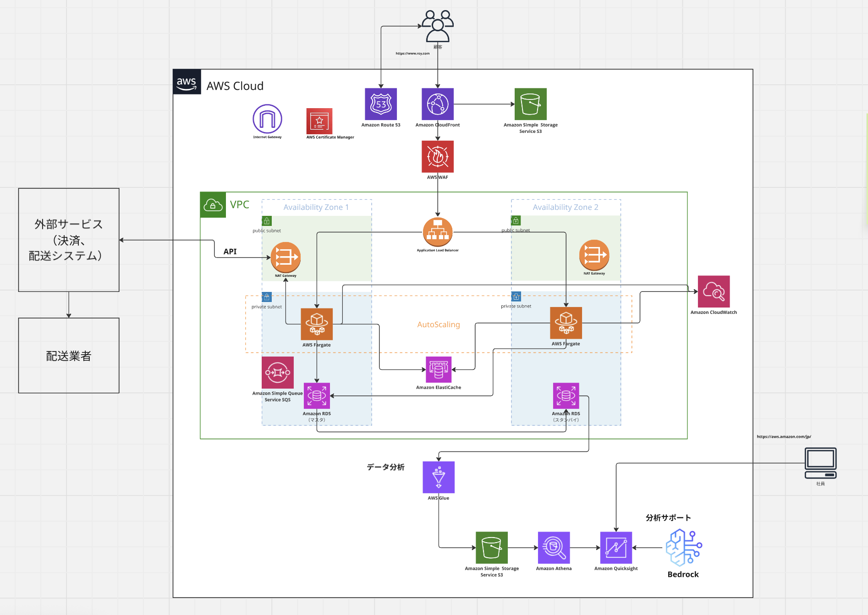
Task: Select the Internet Gateway icon
Action: 267,119
